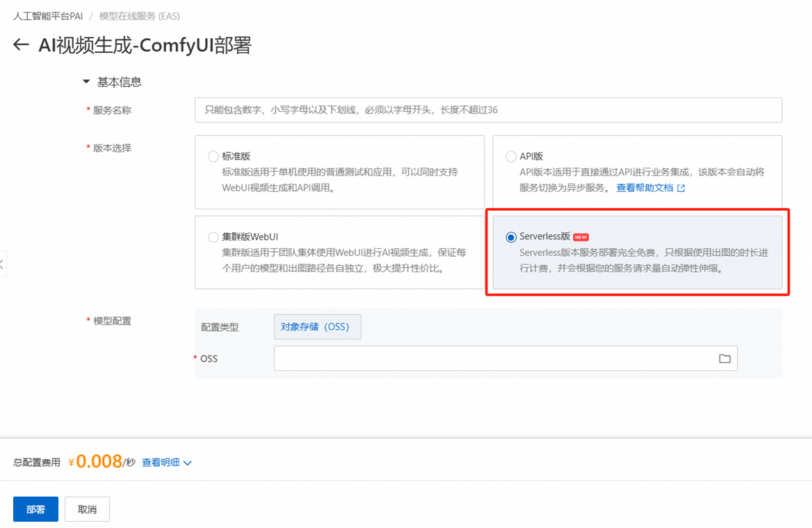This screenshot has width=812, height=528.
Task: Click the 版本选择 label
Action: 112,148
